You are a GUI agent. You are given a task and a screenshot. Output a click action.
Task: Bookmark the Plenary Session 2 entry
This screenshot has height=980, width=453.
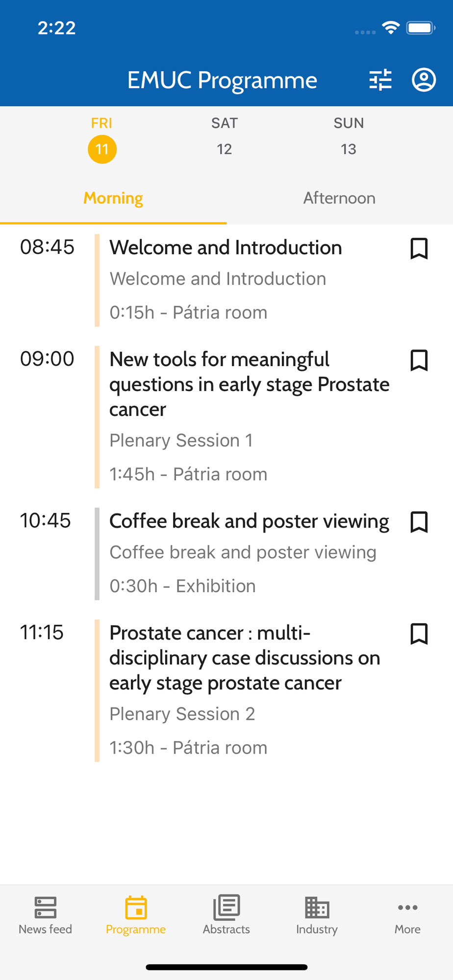(419, 634)
